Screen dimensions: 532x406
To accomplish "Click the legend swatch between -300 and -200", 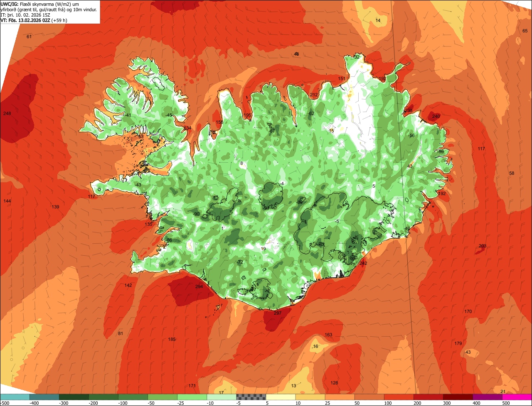I will (74, 397).
